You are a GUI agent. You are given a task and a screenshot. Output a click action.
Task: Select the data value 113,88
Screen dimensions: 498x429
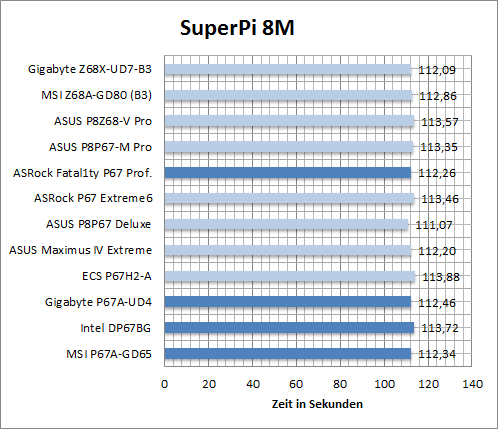(441, 277)
